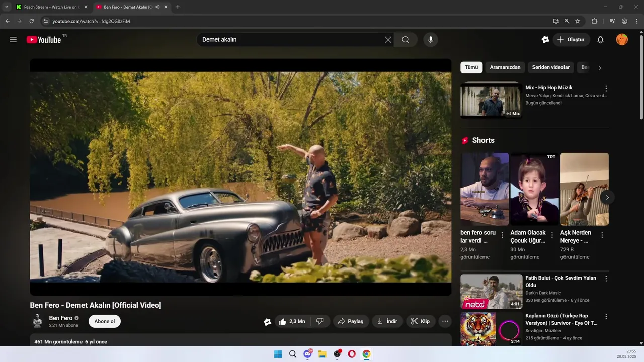This screenshot has height=362, width=644.
Task: Select the Seriden videolar filter chip
Action: click(551, 67)
